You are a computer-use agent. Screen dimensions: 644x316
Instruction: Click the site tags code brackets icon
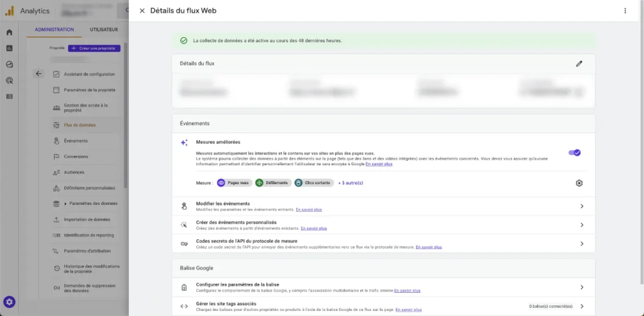click(184, 306)
